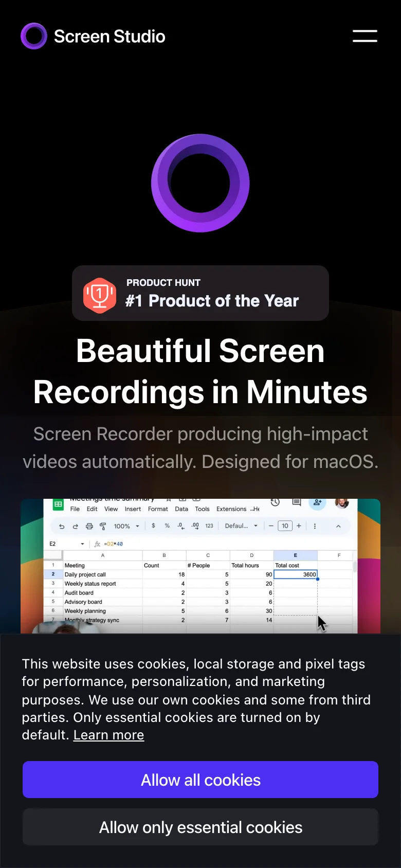Choose Allow only essential cookies

click(200, 827)
